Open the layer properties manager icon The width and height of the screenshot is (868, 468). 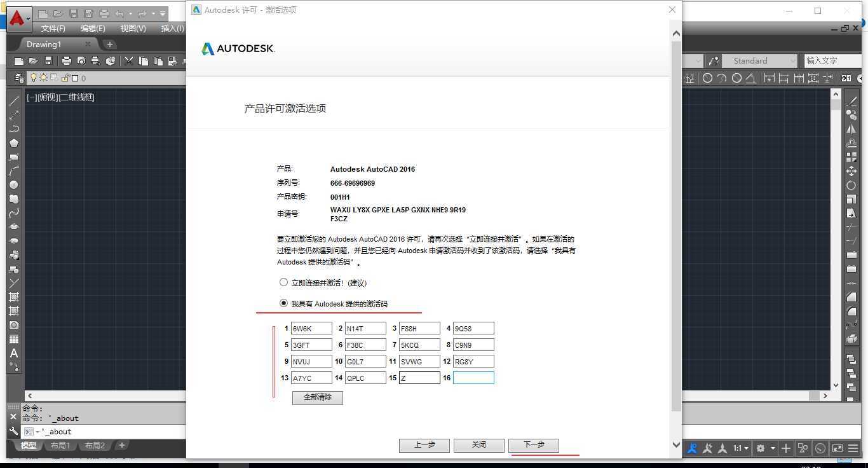pyautogui.click(x=20, y=78)
